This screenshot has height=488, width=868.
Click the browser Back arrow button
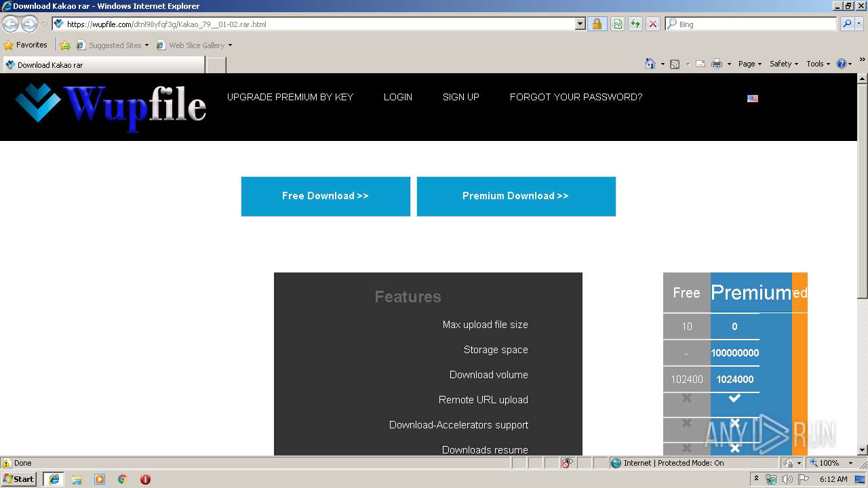tap(10, 24)
